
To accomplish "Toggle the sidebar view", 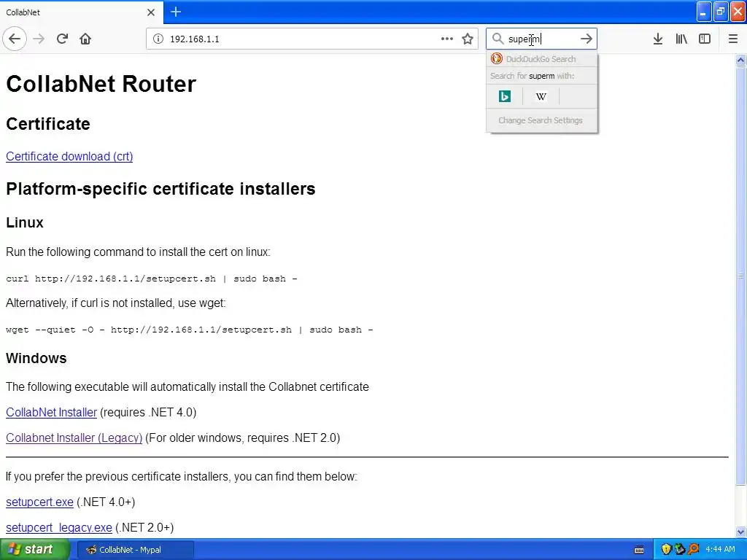I will 705,39.
